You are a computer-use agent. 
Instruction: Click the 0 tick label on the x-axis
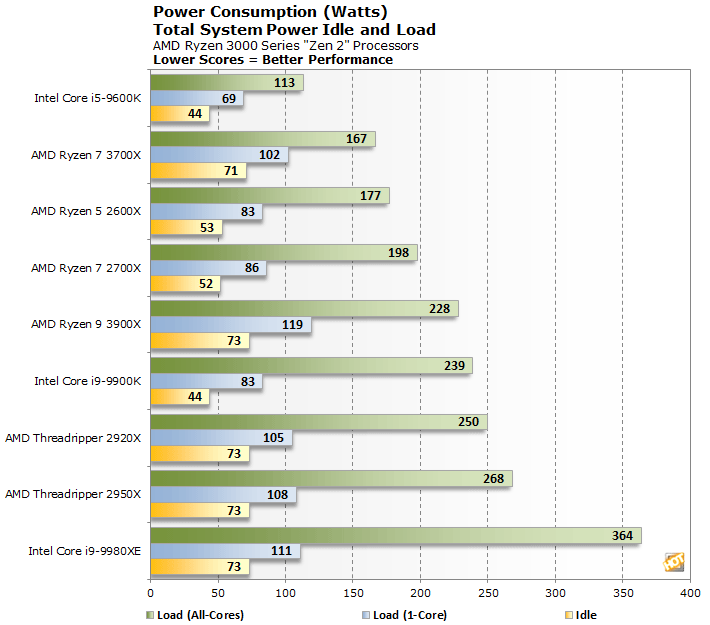click(151, 593)
